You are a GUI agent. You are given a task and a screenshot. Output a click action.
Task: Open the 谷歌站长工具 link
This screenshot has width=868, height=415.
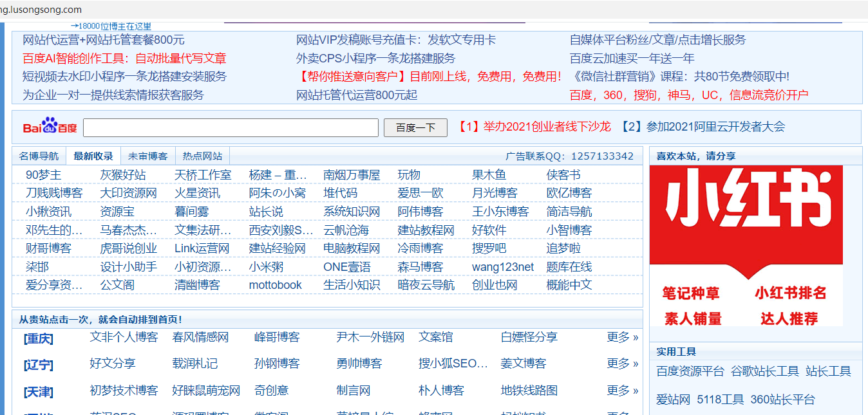point(764,371)
